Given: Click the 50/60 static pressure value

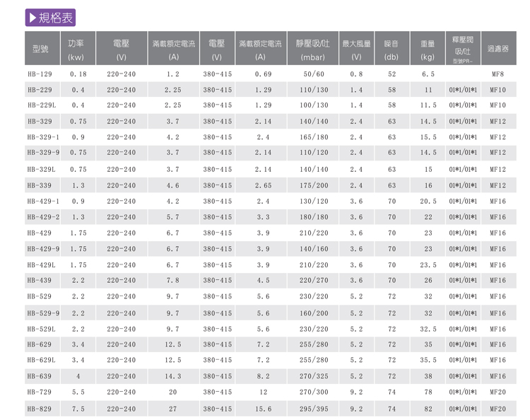Looking at the screenshot, I should point(313,74).
